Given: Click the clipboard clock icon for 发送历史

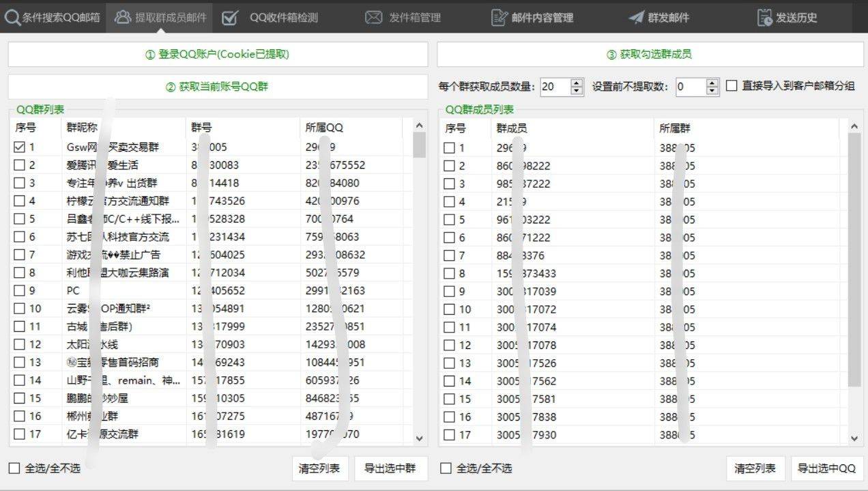Looking at the screenshot, I should (x=764, y=18).
